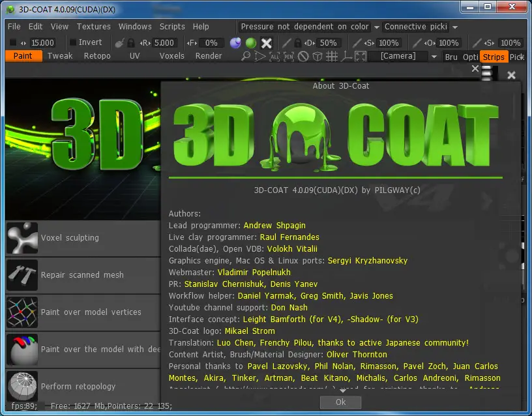Click the cube perspective icon

pyautogui.click(x=318, y=56)
